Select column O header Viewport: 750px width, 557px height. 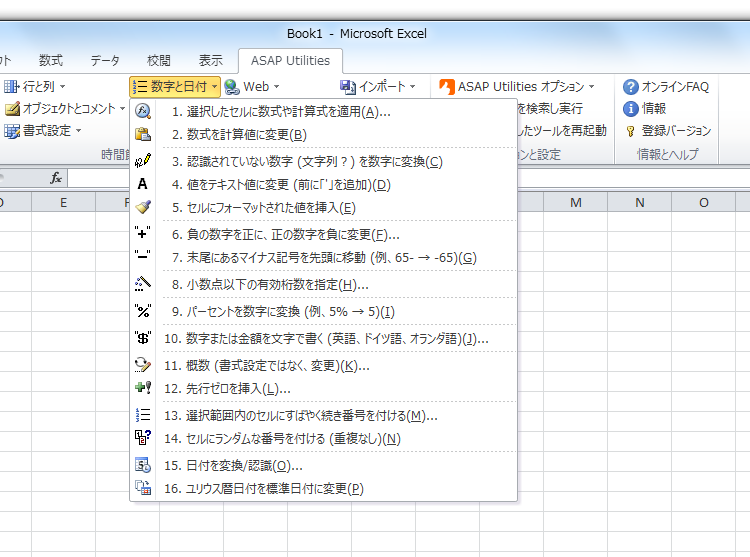coord(704,203)
